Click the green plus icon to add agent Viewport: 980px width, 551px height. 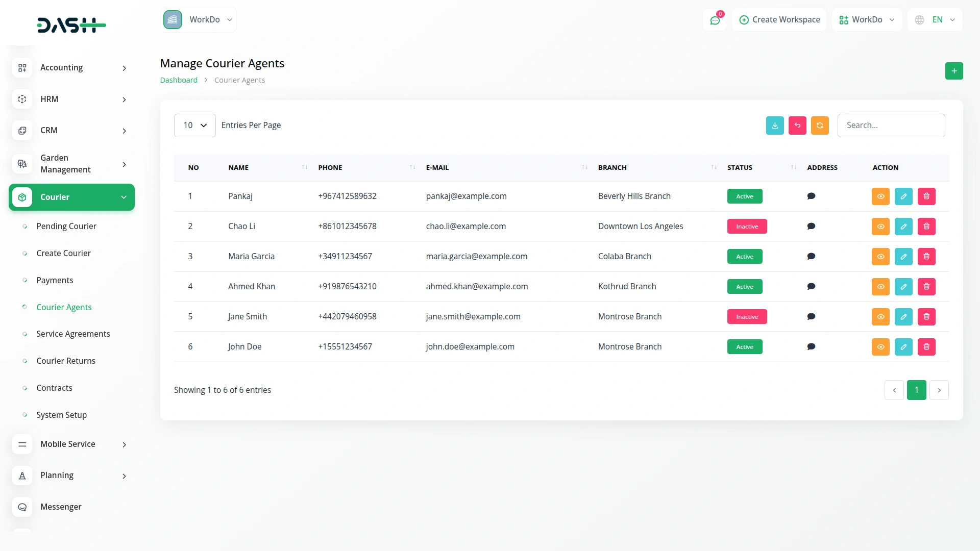coord(954,71)
